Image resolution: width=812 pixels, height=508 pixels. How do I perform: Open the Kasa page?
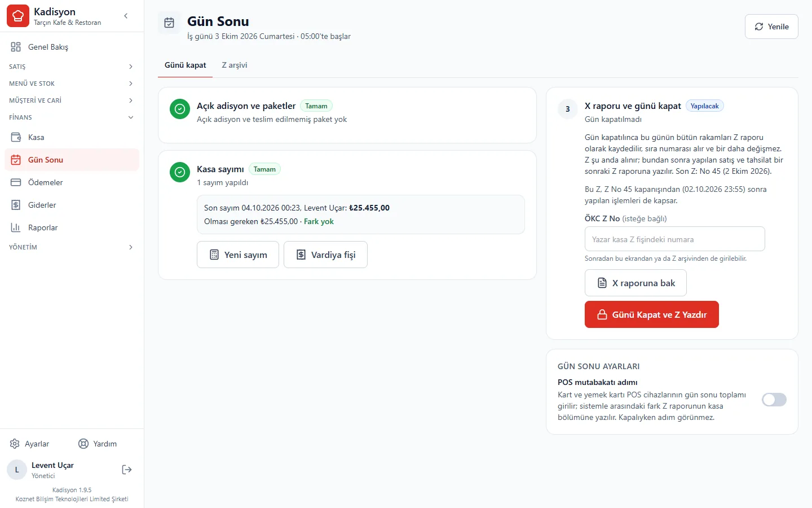[x=72, y=137]
